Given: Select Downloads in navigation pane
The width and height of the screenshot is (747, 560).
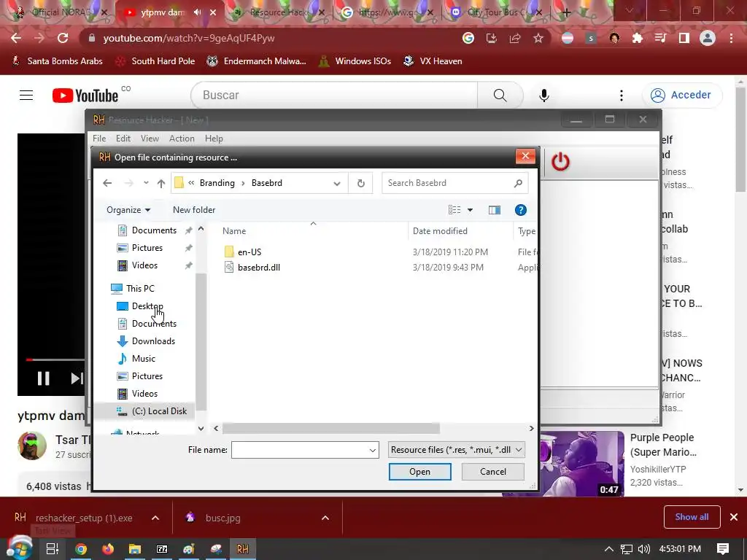Looking at the screenshot, I should pyautogui.click(x=153, y=341).
